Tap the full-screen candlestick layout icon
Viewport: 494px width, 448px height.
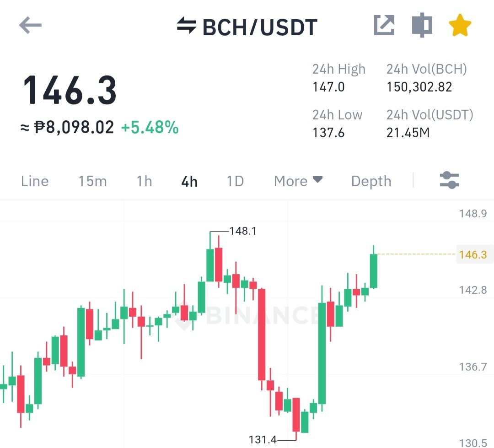tap(422, 25)
